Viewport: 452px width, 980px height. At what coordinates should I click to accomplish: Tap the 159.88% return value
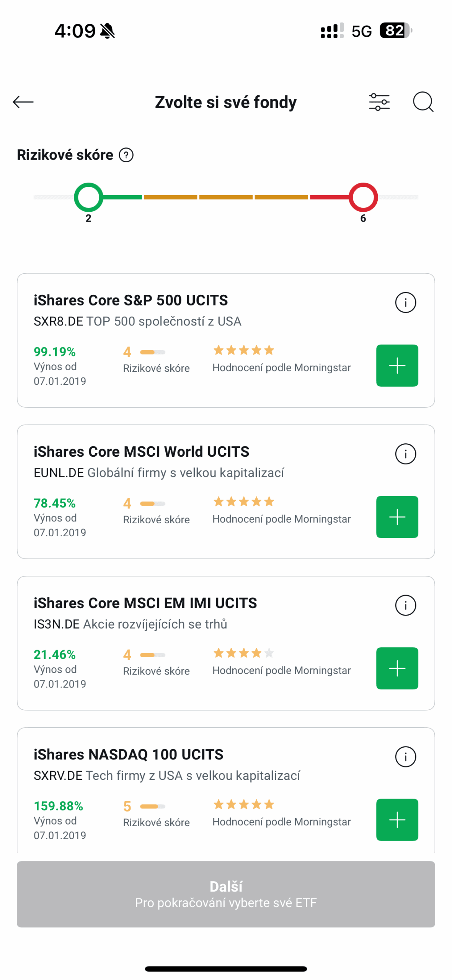pos(58,806)
